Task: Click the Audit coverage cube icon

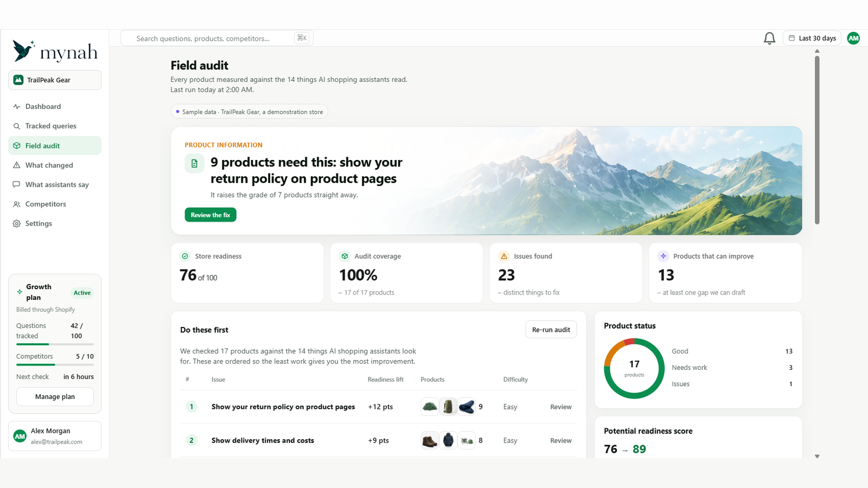Action: 344,256
